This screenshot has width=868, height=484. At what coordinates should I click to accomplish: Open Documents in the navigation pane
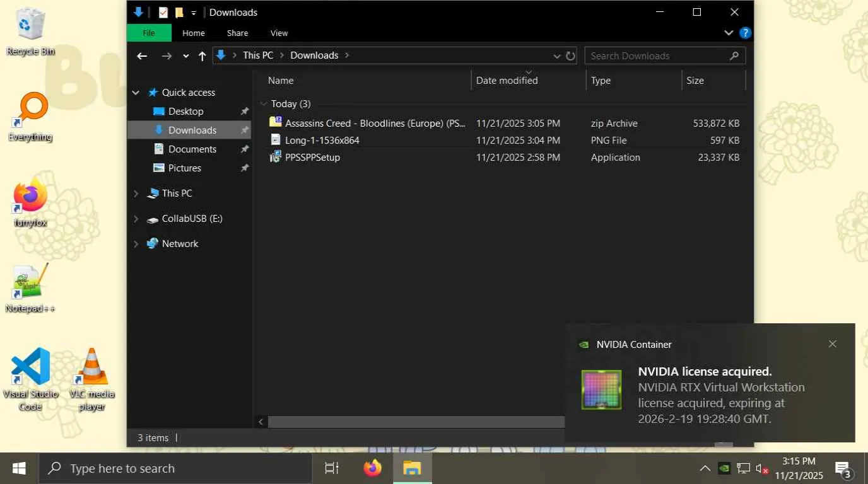192,149
